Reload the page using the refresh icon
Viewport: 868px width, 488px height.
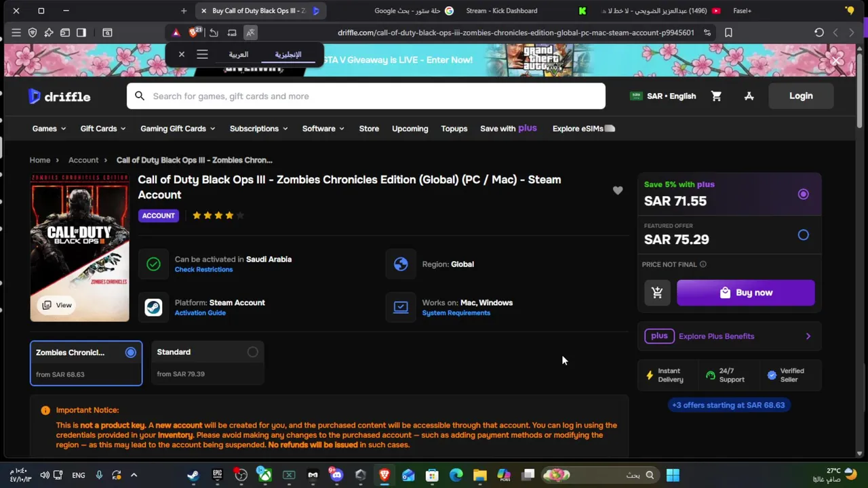point(818,33)
